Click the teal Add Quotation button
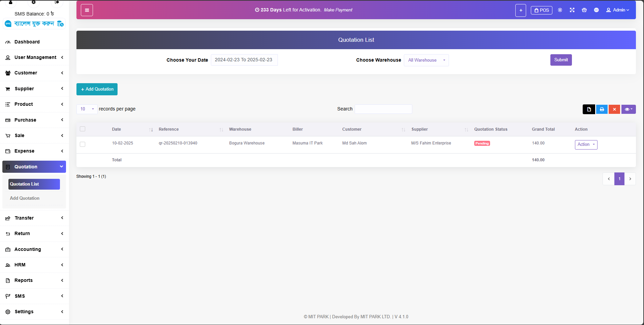 (x=97, y=89)
